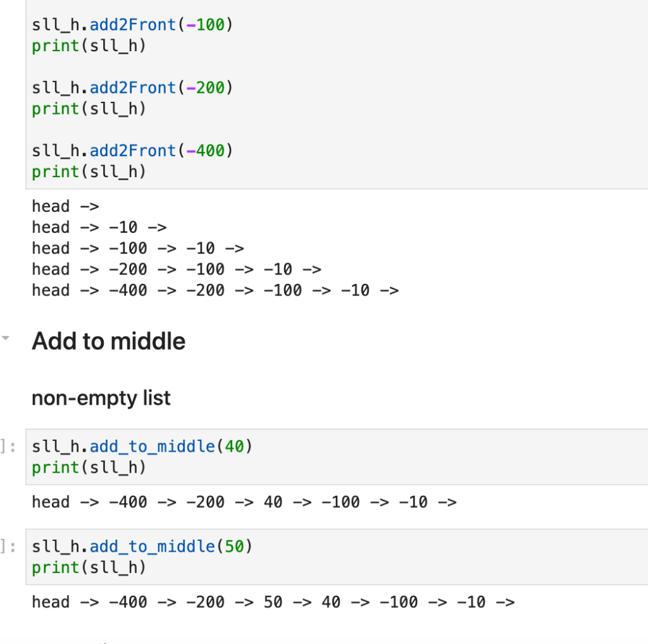
Task: Place cursor on add2Front(-100) line
Action: pyautogui.click(x=133, y=25)
